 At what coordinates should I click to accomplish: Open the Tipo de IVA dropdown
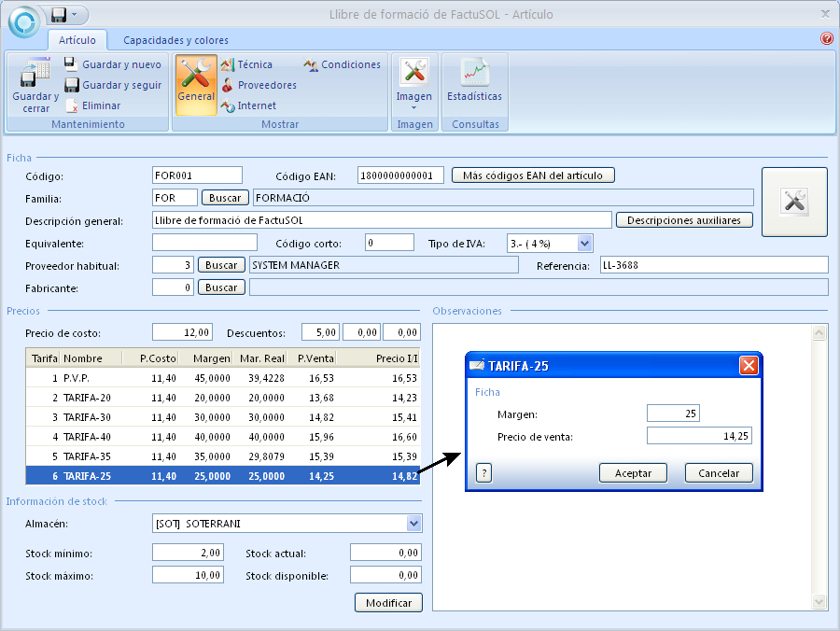pos(585,243)
